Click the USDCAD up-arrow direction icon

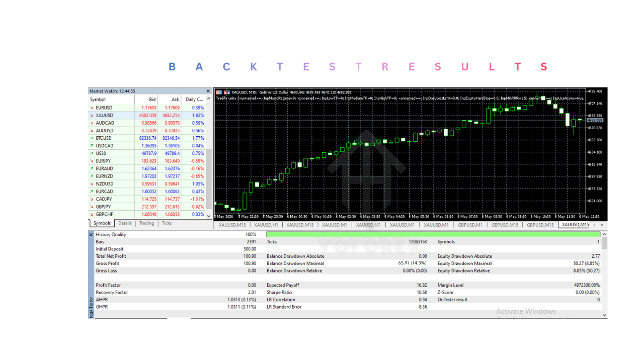[92, 146]
